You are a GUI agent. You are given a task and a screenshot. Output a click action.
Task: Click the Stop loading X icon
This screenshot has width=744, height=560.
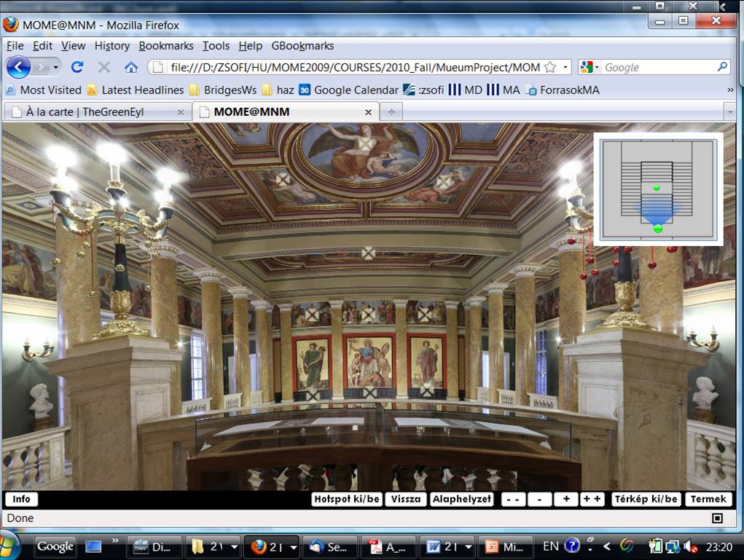pos(104,67)
